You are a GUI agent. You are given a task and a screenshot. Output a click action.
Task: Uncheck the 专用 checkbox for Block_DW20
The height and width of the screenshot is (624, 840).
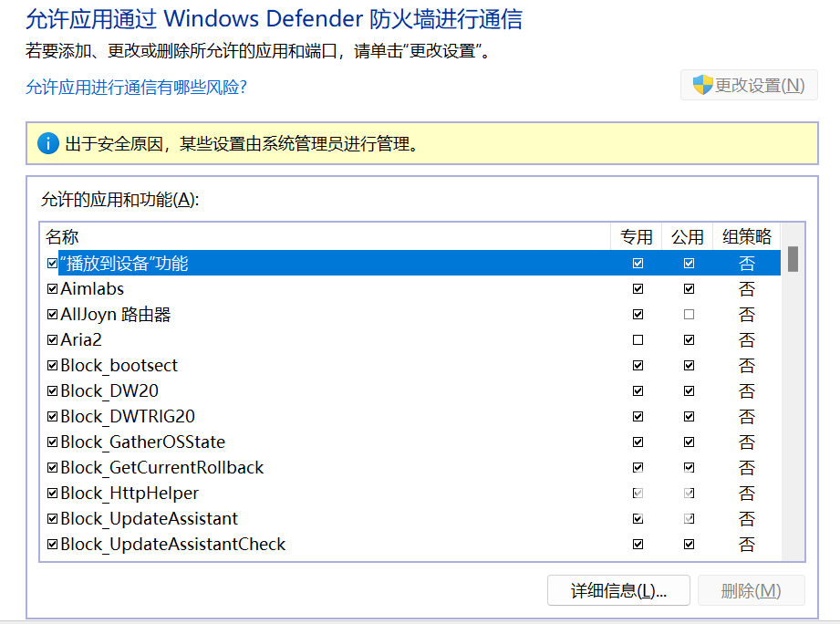point(638,391)
